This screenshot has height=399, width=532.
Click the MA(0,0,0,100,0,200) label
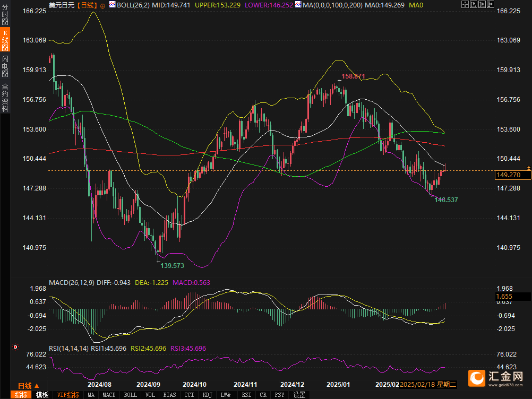click(x=332, y=5)
